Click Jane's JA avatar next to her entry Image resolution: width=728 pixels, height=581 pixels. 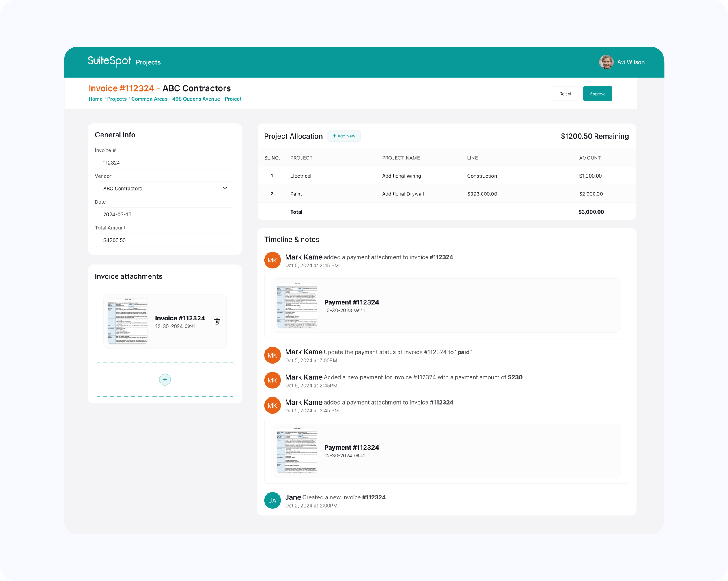(x=272, y=500)
